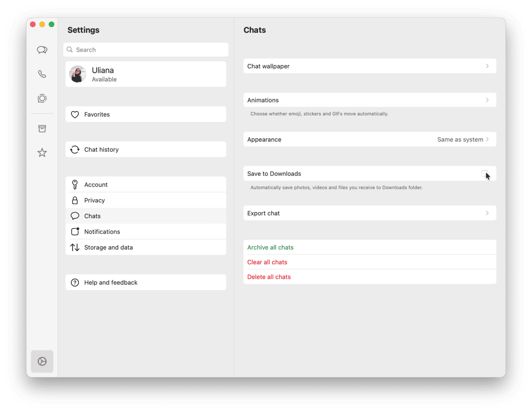Open the Archived chats box icon
Image resolution: width=532 pixels, height=412 pixels.
[x=42, y=129]
